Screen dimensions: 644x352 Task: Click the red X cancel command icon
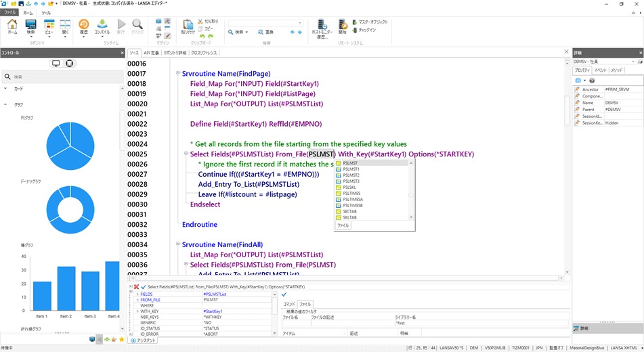click(136, 287)
